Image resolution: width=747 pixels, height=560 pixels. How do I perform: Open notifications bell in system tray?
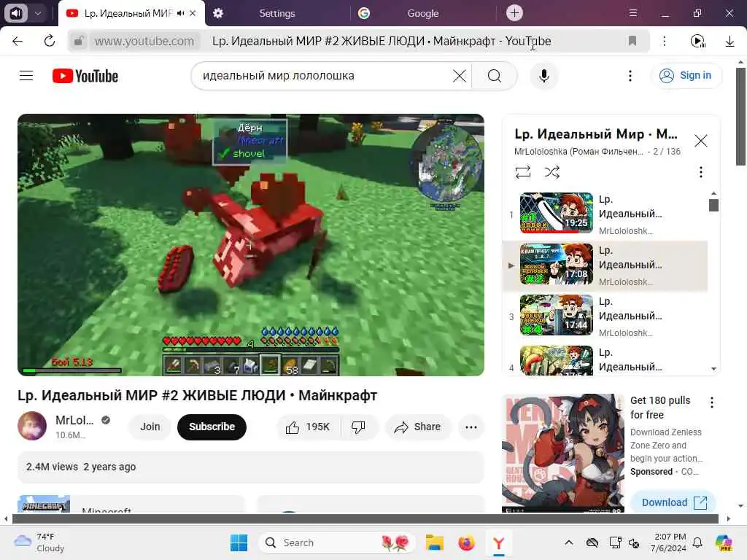coord(697,542)
